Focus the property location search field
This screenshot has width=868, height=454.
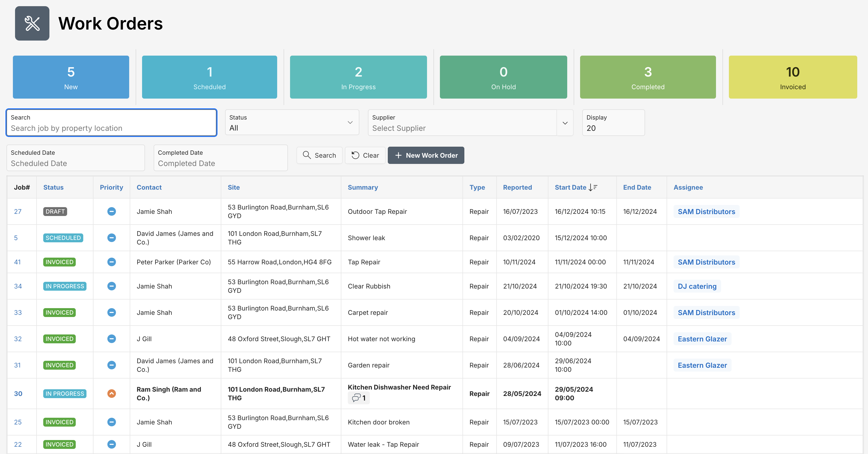click(111, 123)
